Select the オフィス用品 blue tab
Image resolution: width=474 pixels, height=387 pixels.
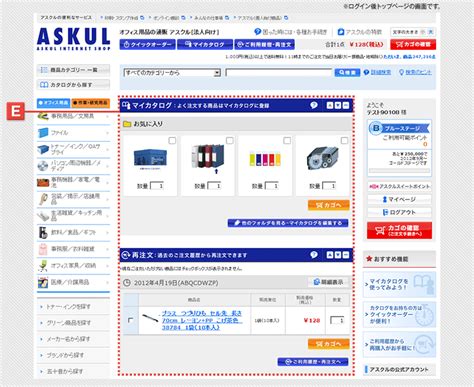(x=53, y=103)
